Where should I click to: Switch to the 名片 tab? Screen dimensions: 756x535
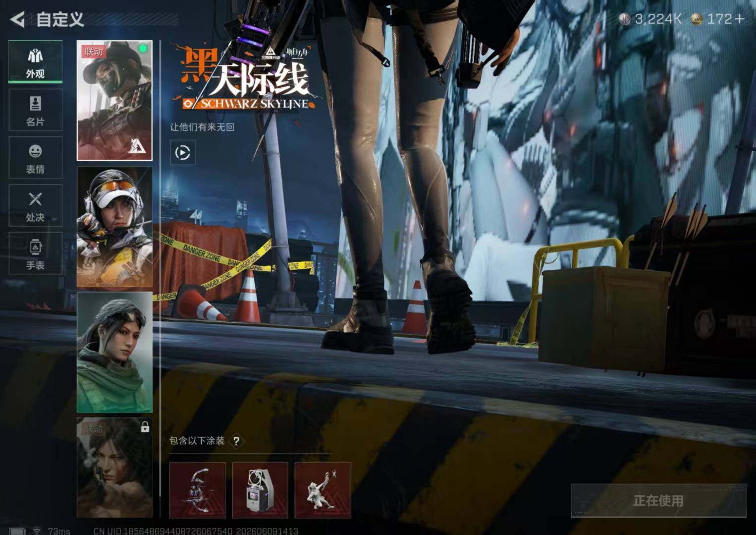(x=35, y=110)
